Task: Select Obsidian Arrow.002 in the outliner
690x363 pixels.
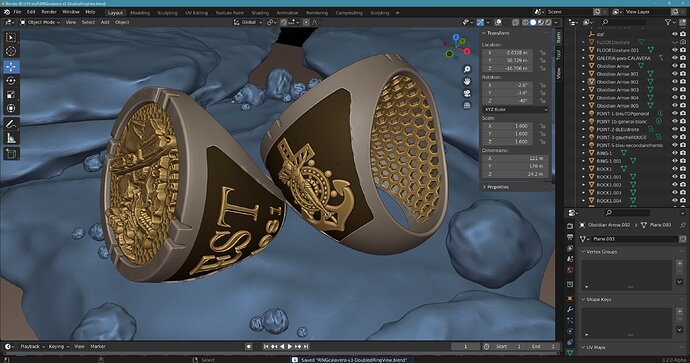Action: pos(617,82)
